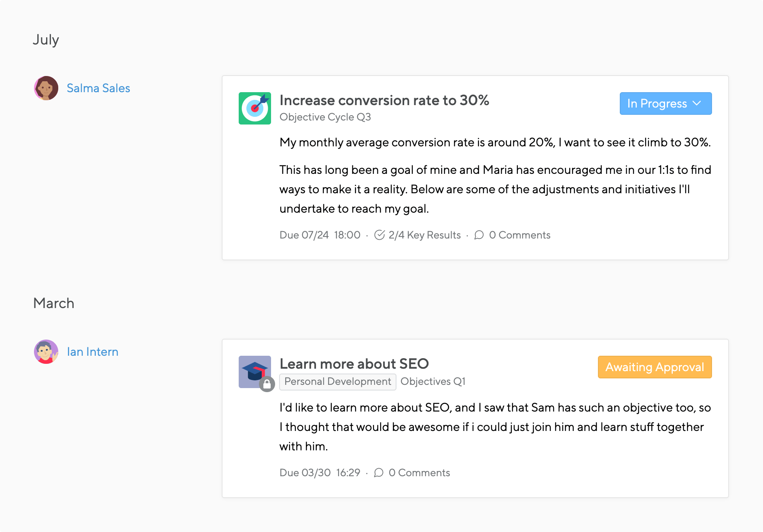Click the Objective Cycle Q3 label
This screenshot has width=763, height=532.
(325, 117)
